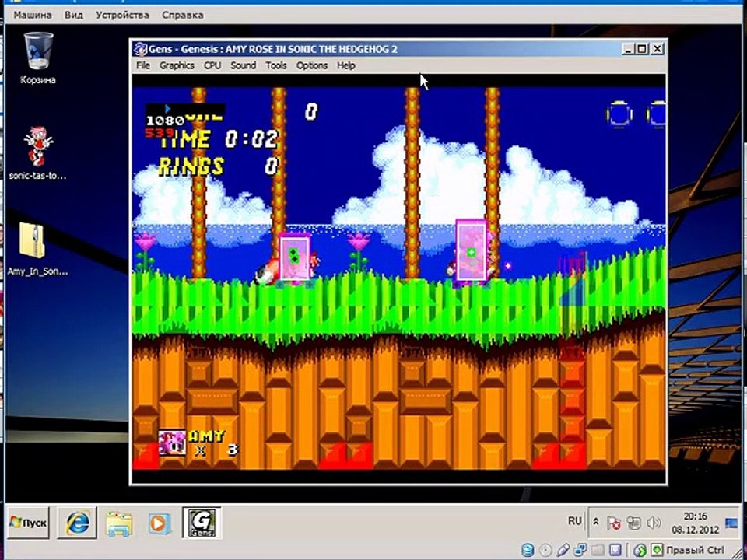
Task: Click VirtualBox optical disc status icon
Action: pyautogui.click(x=546, y=550)
